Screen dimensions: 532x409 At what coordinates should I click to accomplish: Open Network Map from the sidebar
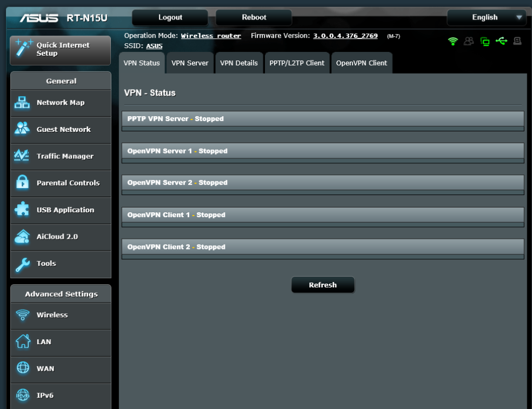61,103
